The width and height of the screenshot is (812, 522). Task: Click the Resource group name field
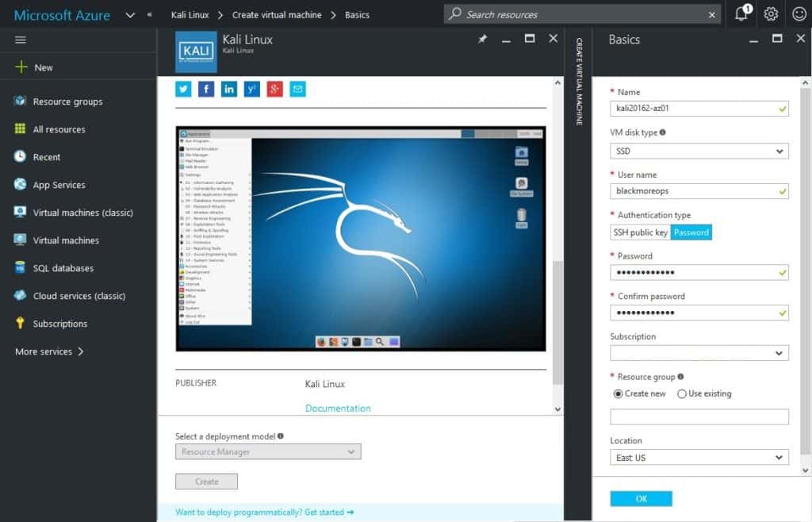coord(699,416)
